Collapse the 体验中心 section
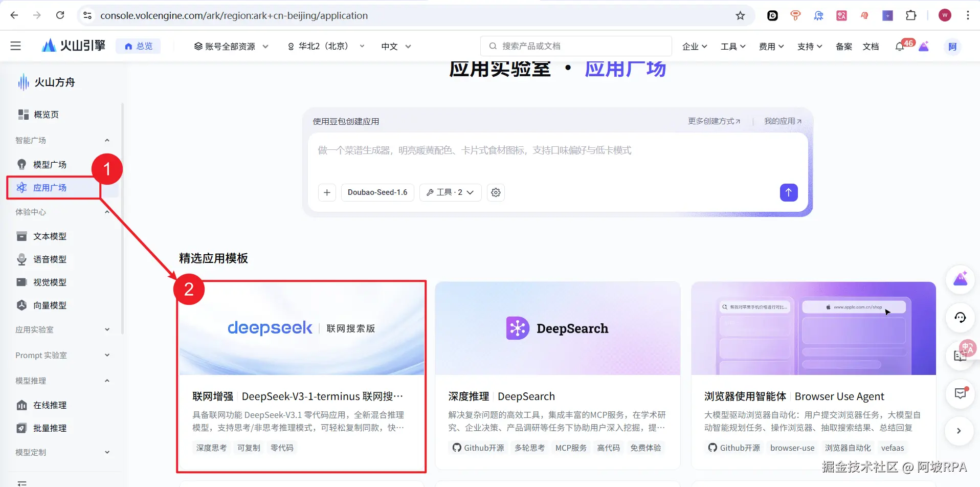The width and height of the screenshot is (980, 487). 107,212
